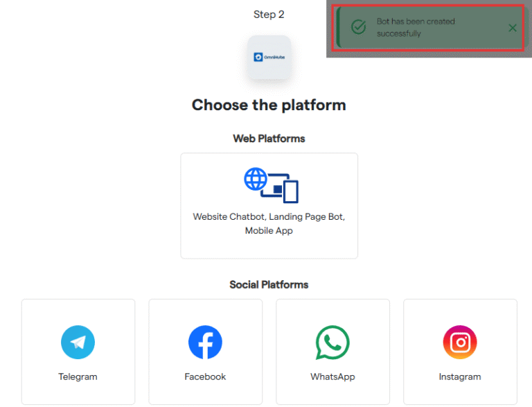Click the Facebook text label
The width and height of the screenshot is (532, 407).
click(x=205, y=377)
